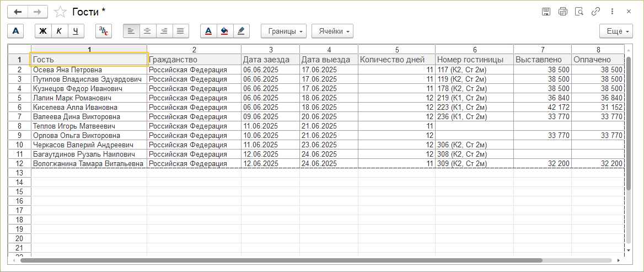Select cell Валеева Дина Викторовна
Viewport: 644px width, 272px height.
(89, 116)
